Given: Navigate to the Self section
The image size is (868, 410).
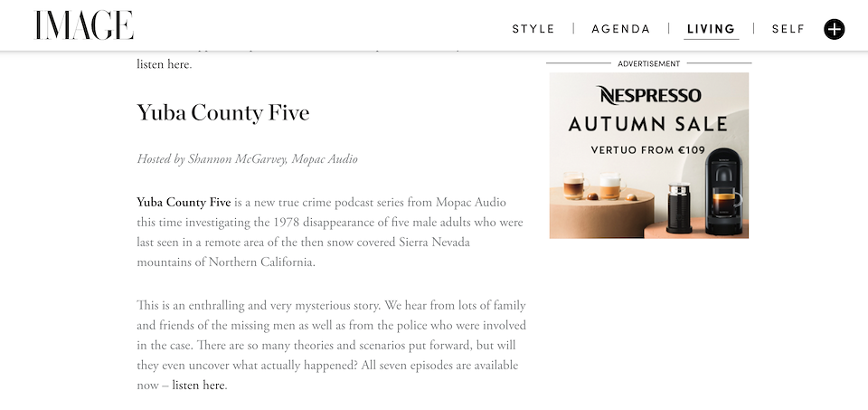Looking at the screenshot, I should pyautogui.click(x=788, y=29).
